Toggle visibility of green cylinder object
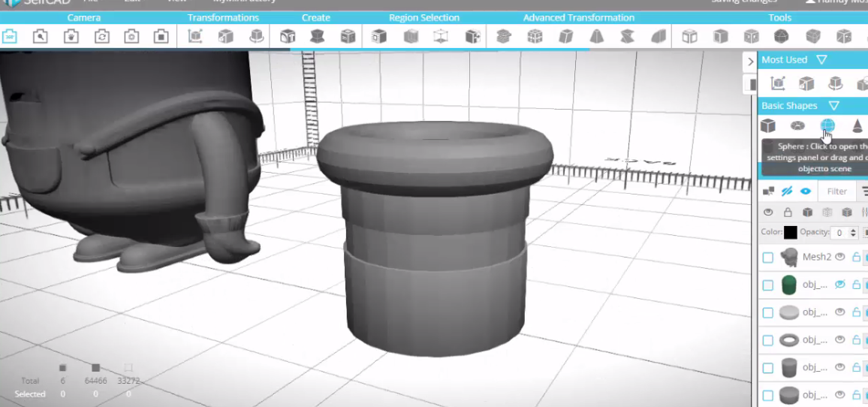 tap(839, 284)
